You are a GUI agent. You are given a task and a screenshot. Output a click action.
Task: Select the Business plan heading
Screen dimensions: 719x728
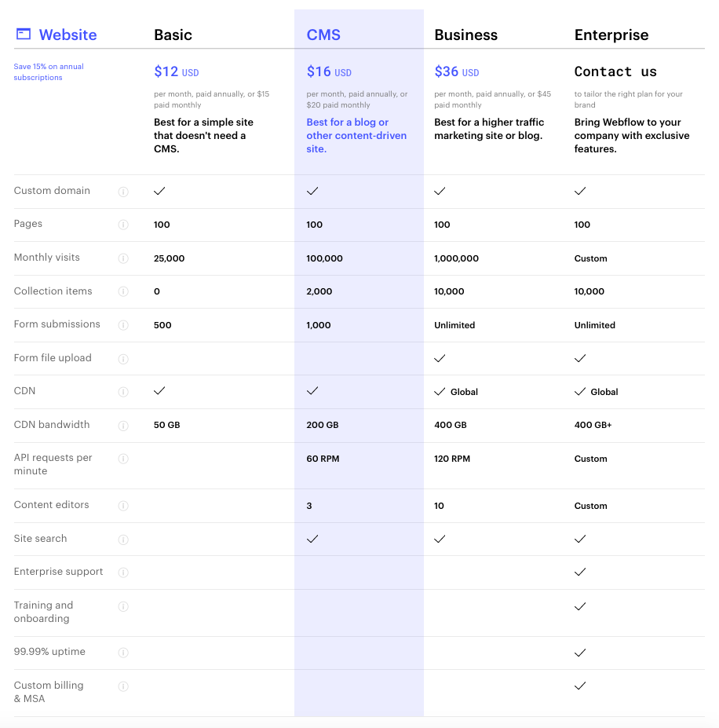[x=465, y=35]
